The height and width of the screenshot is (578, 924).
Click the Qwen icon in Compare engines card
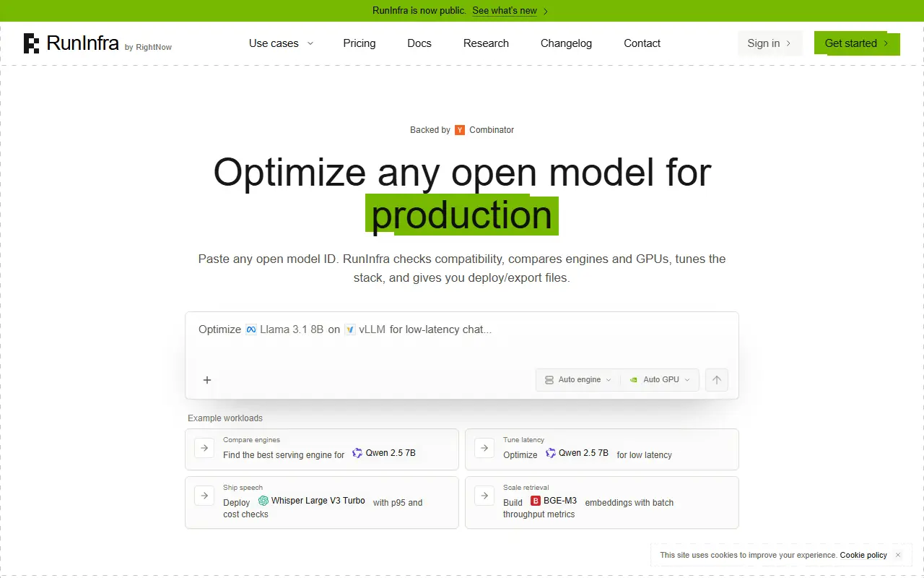pyautogui.click(x=357, y=453)
